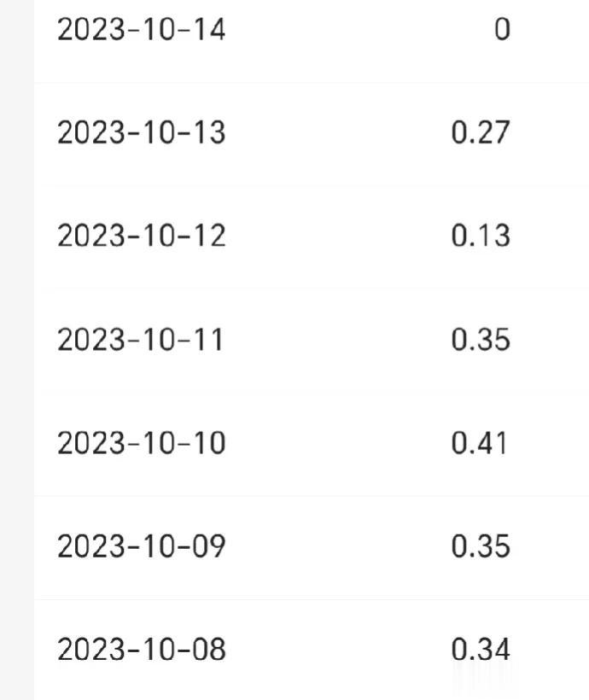This screenshot has height=700, width=589.
Task: Choose the 2023-10-12 date entry
Action: tap(141, 236)
